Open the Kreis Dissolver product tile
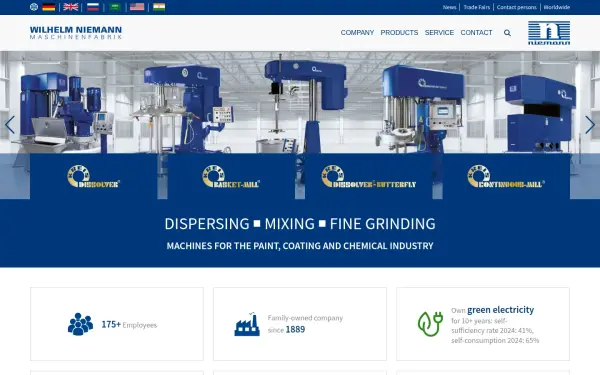The image size is (600, 375). [x=93, y=176]
